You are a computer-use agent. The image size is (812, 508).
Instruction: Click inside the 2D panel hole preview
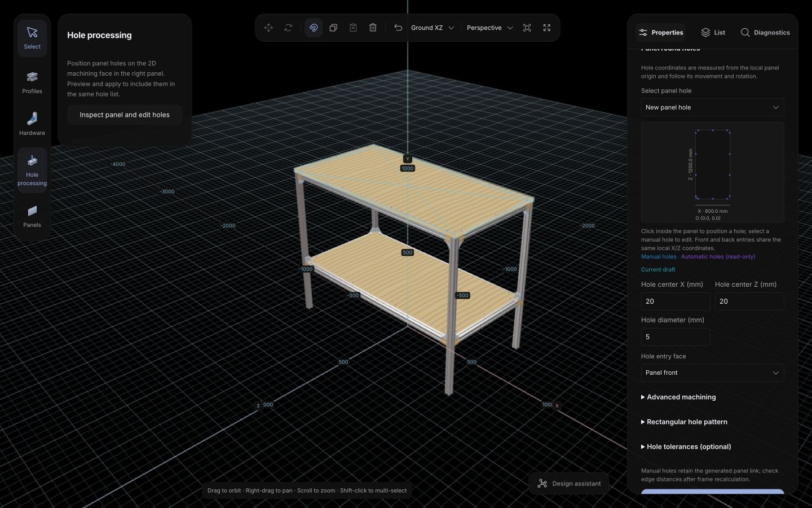pyautogui.click(x=713, y=164)
